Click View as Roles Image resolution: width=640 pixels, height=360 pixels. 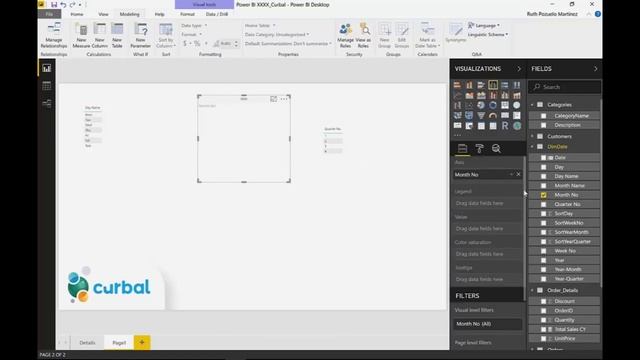pos(363,36)
